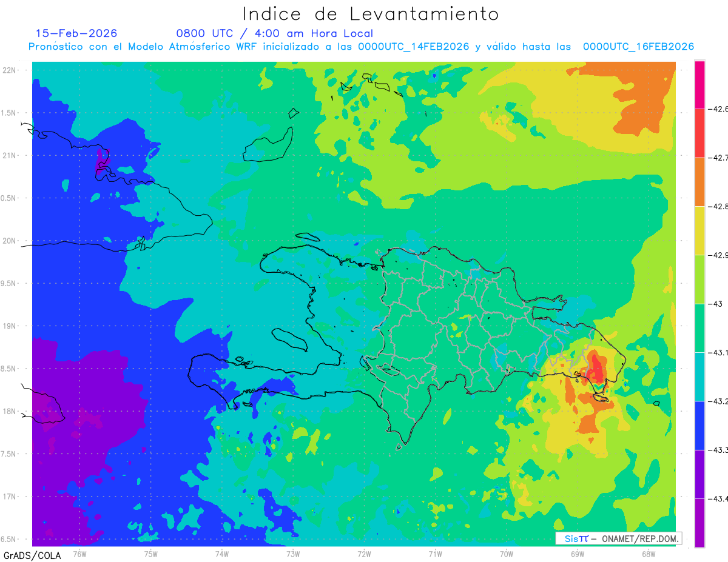This screenshot has width=728, height=562.
Task: Pick the magenta swatch atop the color bar
Action: (699, 84)
